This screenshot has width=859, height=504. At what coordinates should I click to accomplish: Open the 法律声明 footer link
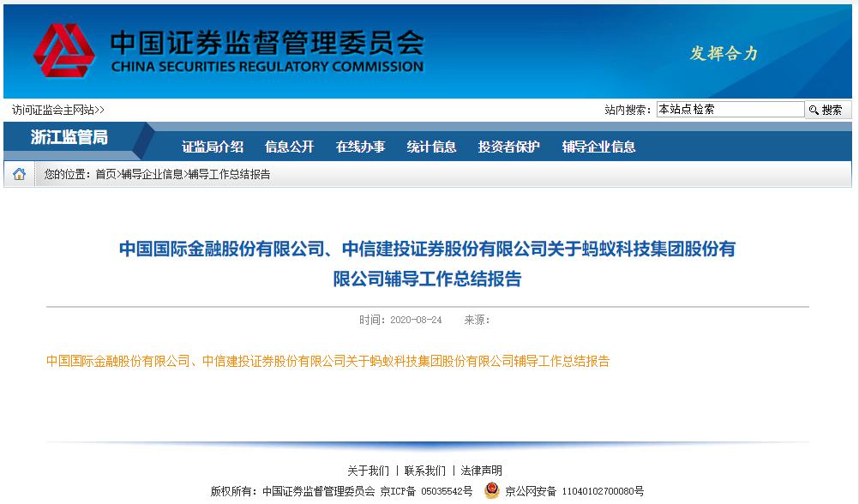tap(482, 471)
